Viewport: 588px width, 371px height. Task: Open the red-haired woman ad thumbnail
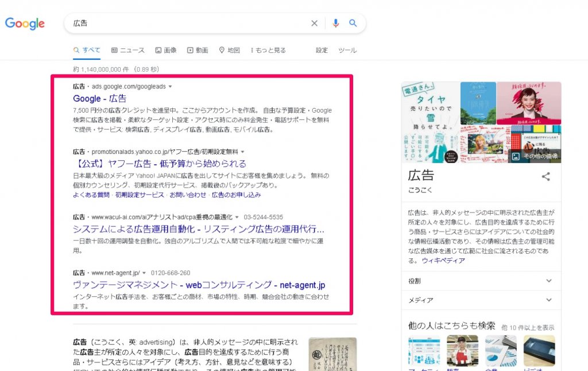529,103
